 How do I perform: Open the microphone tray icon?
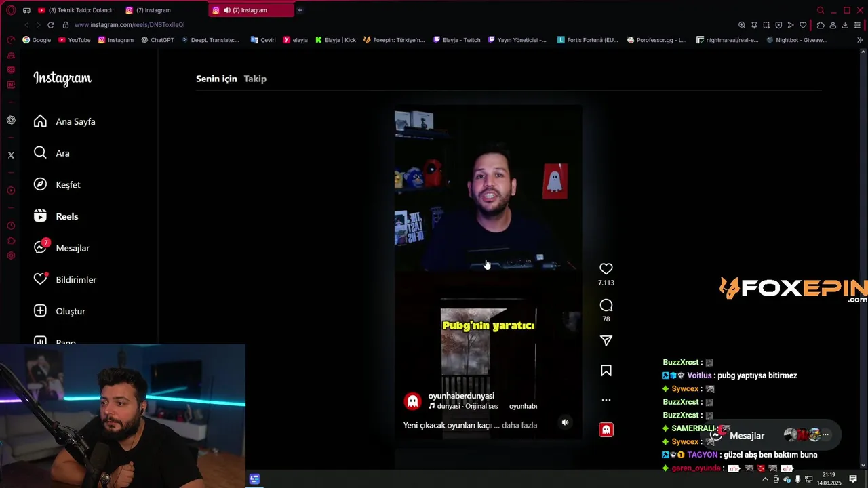pyautogui.click(x=797, y=479)
